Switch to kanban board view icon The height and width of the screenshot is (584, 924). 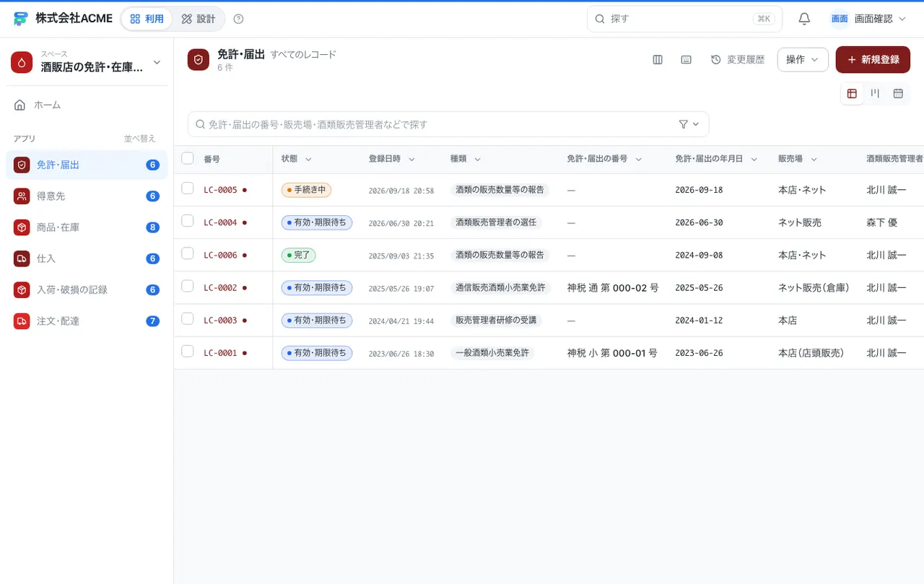[x=875, y=93]
